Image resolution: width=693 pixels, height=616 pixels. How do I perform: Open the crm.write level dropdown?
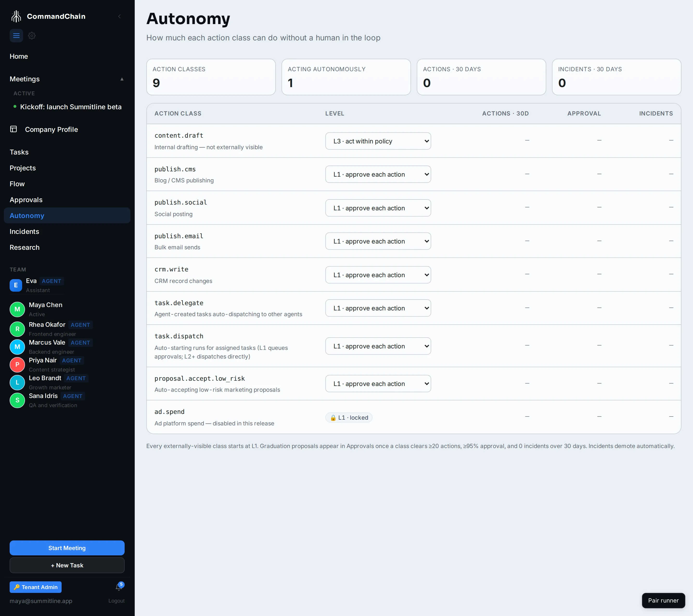coord(378,275)
